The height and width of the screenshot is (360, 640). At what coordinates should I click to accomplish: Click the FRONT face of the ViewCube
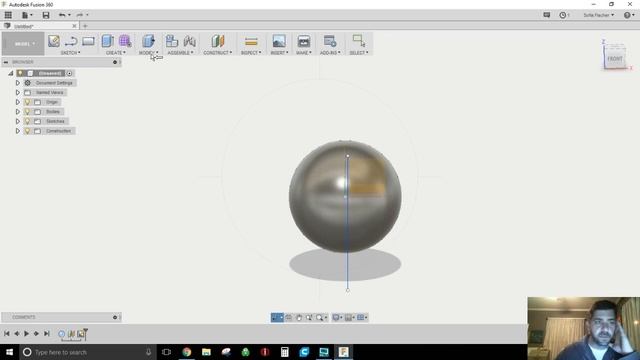(x=615, y=58)
